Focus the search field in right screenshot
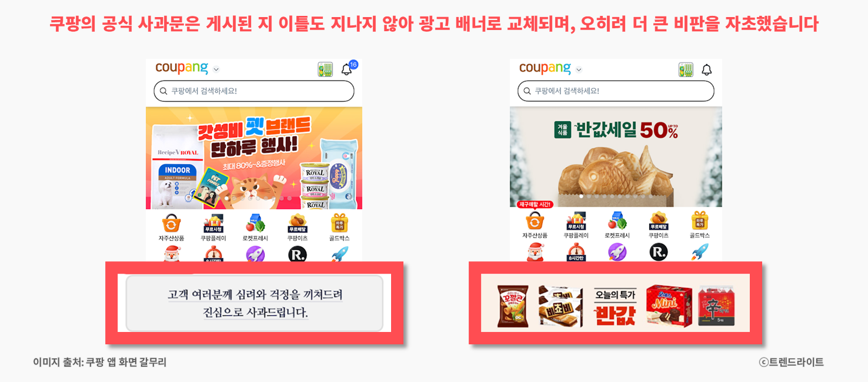The image size is (868, 382). [616, 91]
